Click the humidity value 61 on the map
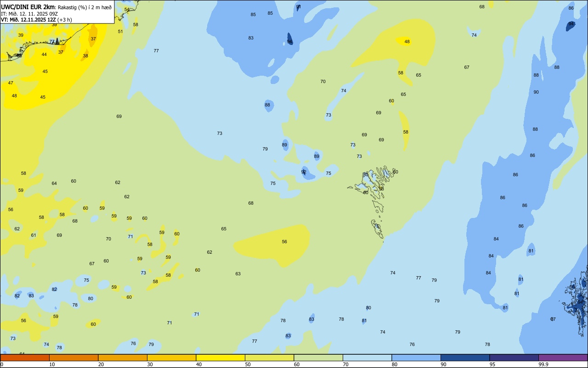588x368 pixels. click(34, 235)
